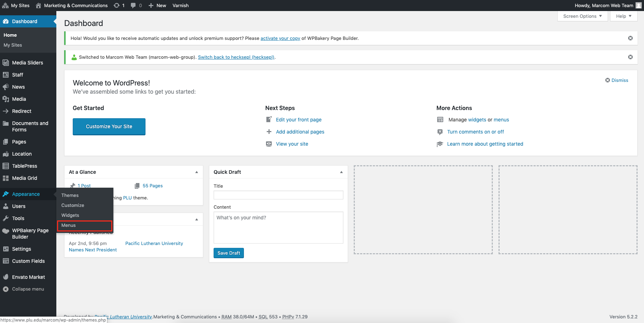Click the Media Sliders icon
The height and width of the screenshot is (323, 644).
click(6, 63)
